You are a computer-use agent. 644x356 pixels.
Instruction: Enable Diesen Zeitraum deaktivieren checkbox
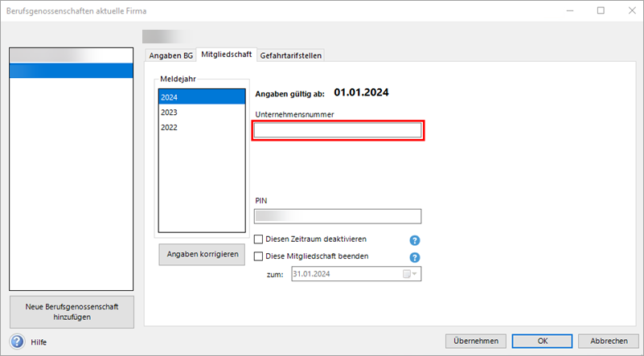tap(259, 239)
